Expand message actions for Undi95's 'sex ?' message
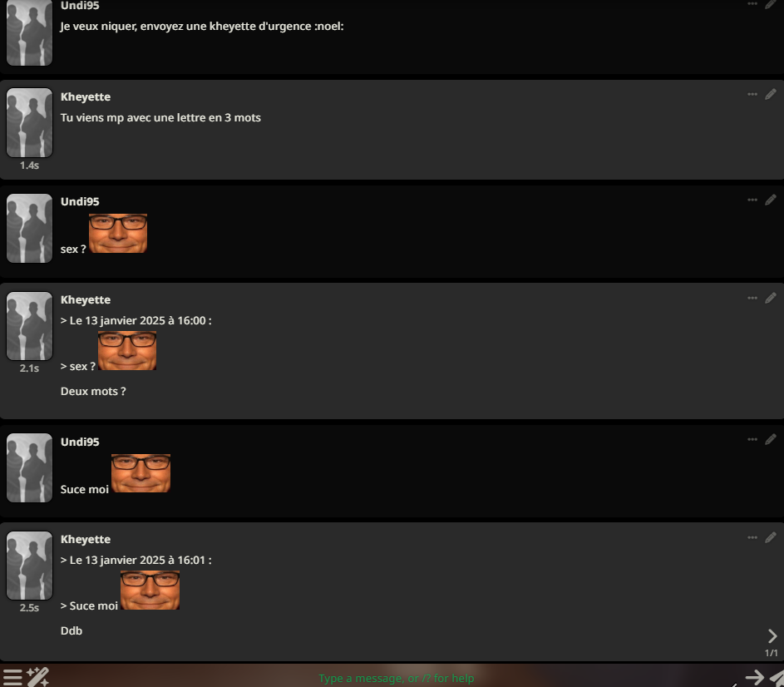The height and width of the screenshot is (687, 784). pyautogui.click(x=752, y=200)
